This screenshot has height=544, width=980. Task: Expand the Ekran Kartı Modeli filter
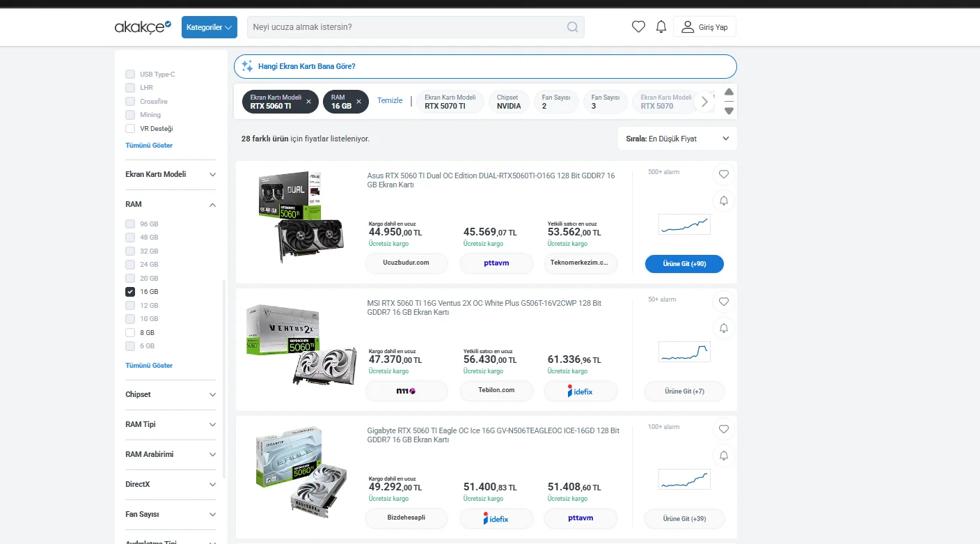(x=171, y=174)
